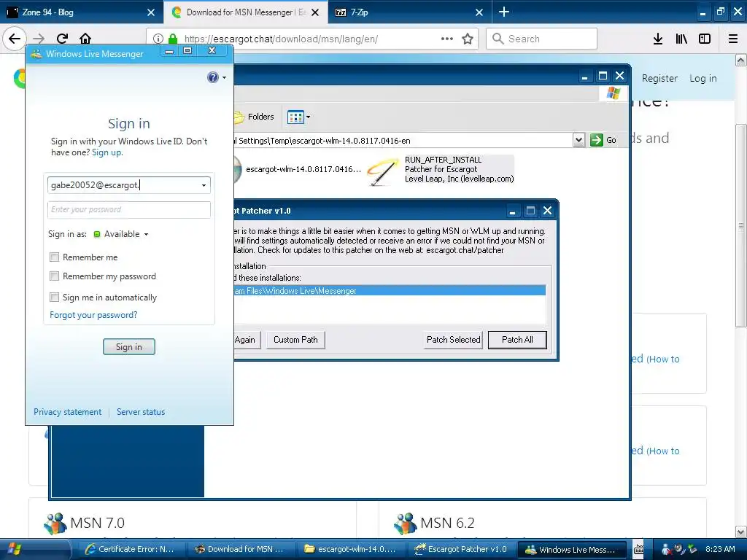Open a new browser tab
This screenshot has width=747, height=560.
(504, 12)
